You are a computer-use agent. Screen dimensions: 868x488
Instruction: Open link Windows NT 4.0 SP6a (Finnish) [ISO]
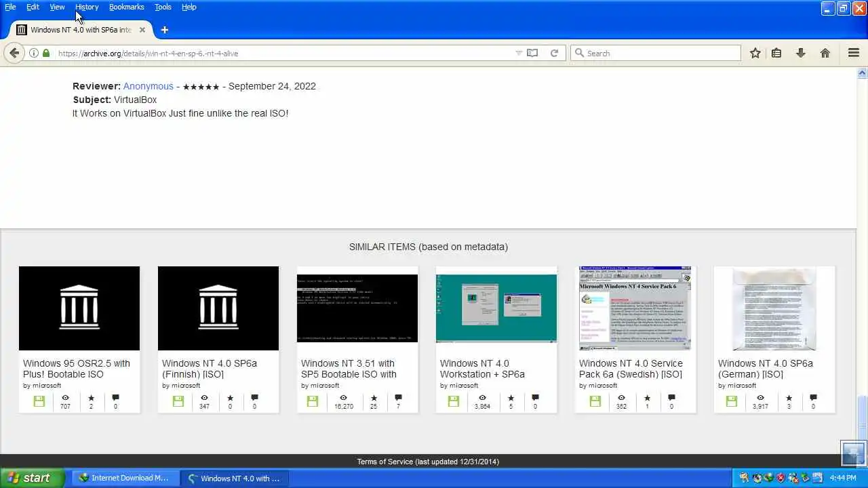[210, 369]
